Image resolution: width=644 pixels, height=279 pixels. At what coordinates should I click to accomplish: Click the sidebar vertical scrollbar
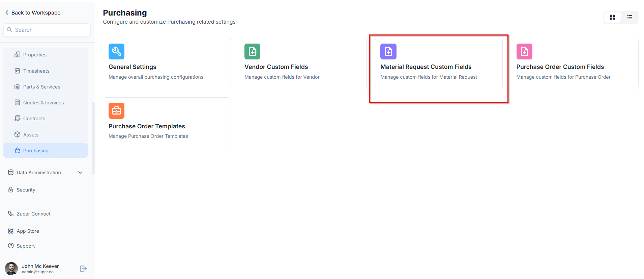click(x=93, y=138)
